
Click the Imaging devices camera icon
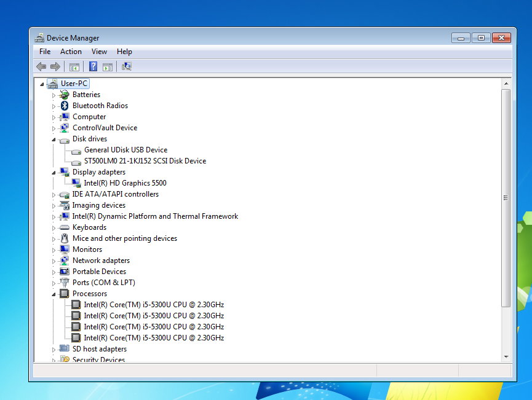[64, 205]
